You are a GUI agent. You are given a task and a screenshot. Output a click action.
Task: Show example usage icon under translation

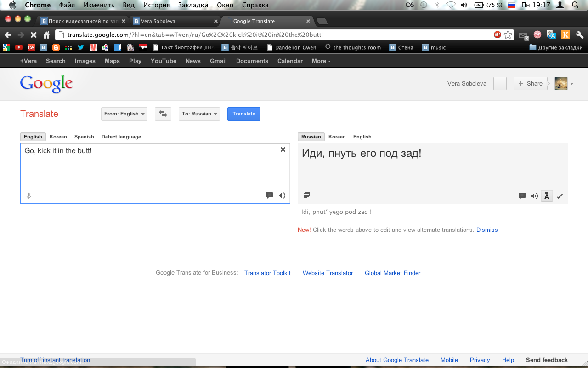[522, 196]
